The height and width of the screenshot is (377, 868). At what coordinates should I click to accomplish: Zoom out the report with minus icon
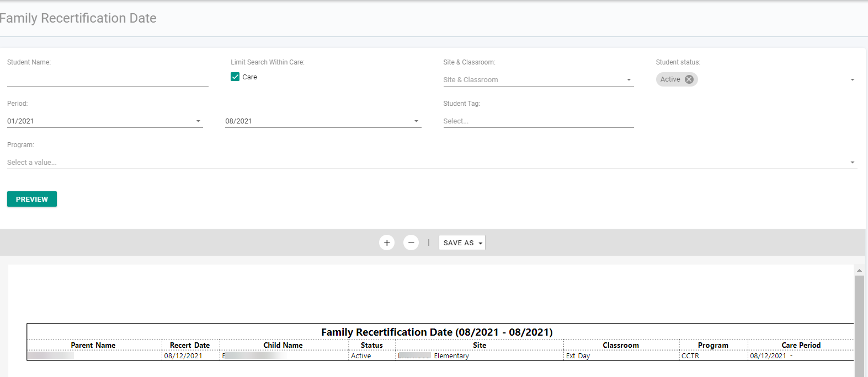click(411, 243)
